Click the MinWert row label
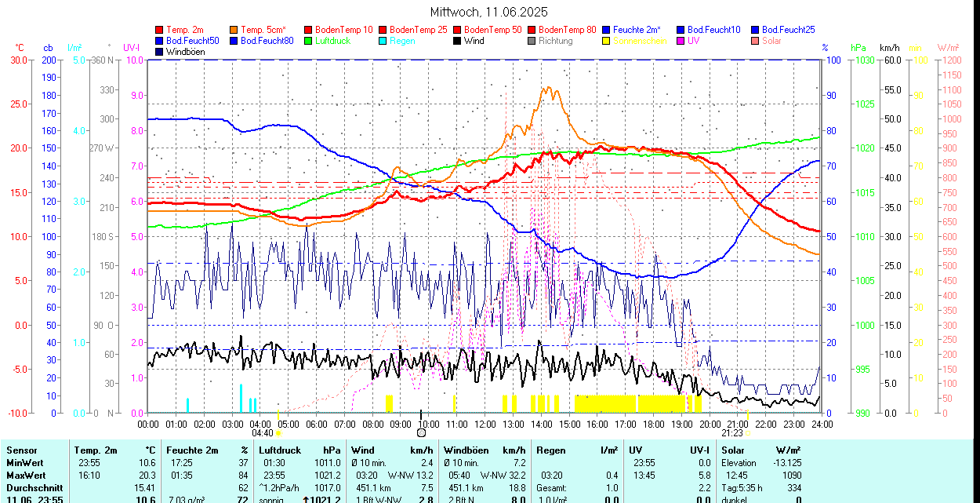The image size is (980, 503). 27,463
